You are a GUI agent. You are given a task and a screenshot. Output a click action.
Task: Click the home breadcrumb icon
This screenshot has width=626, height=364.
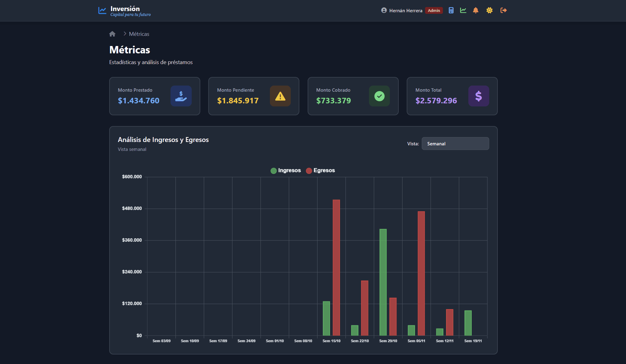click(112, 34)
